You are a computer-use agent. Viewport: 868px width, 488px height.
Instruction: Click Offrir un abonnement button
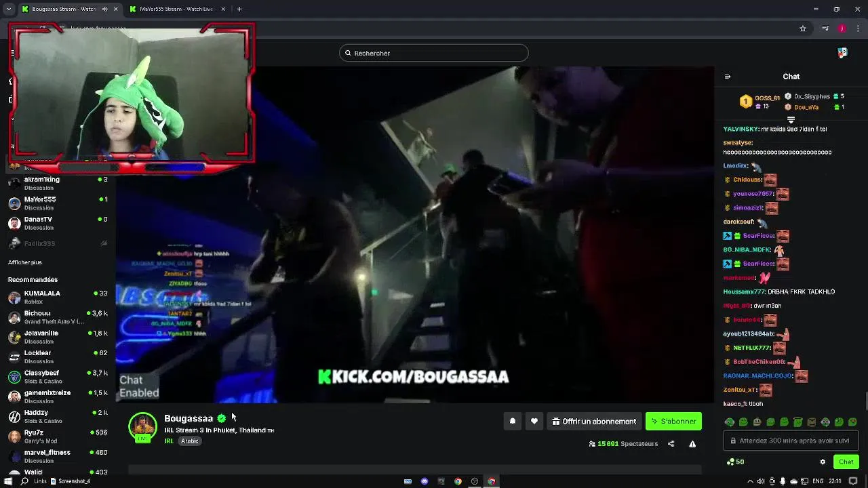(x=594, y=422)
